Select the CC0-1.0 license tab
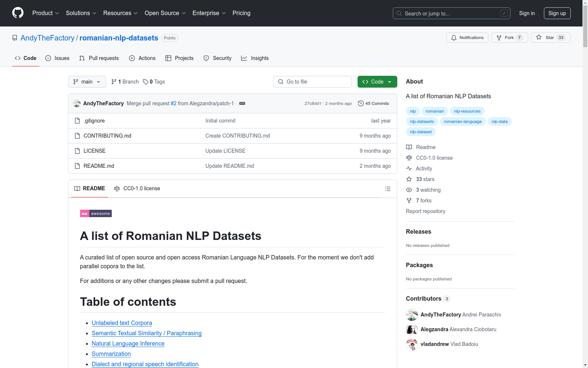Viewport: 588px width, 368px height. pos(137,188)
